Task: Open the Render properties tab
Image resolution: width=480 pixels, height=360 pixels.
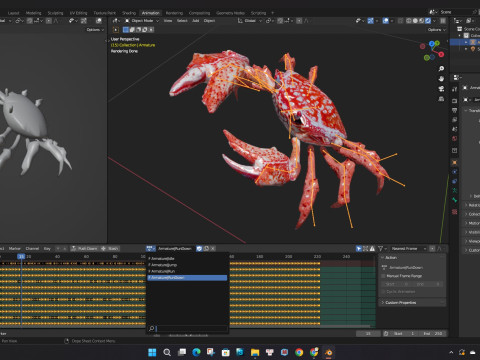Action: pos(454,101)
